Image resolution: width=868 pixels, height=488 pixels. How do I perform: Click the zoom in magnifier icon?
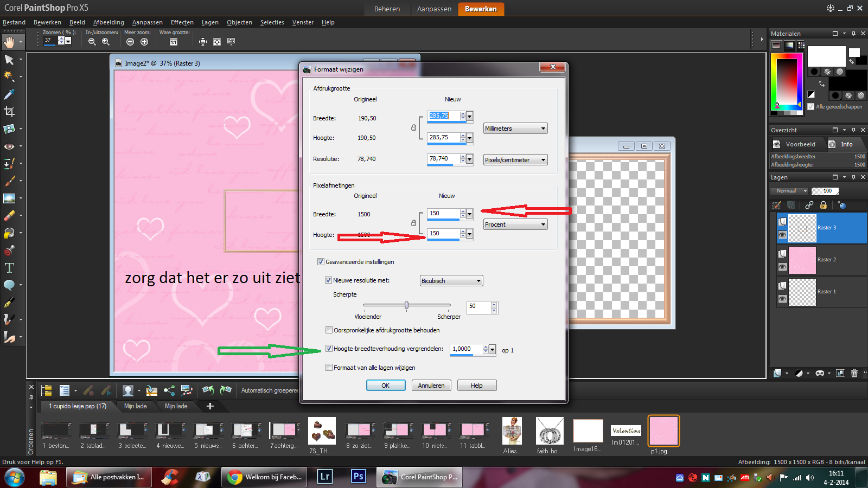click(106, 42)
